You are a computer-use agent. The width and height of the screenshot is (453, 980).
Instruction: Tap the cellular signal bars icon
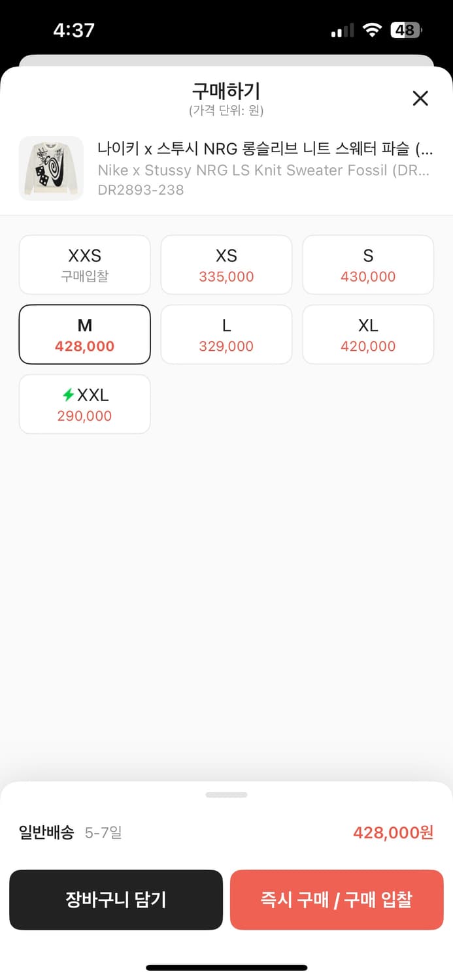coord(343,31)
